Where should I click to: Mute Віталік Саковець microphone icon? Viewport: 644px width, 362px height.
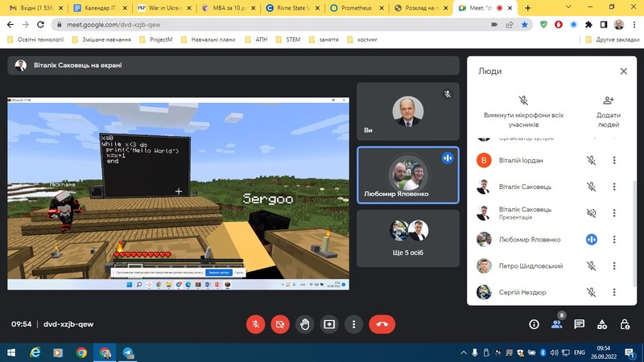(591, 187)
